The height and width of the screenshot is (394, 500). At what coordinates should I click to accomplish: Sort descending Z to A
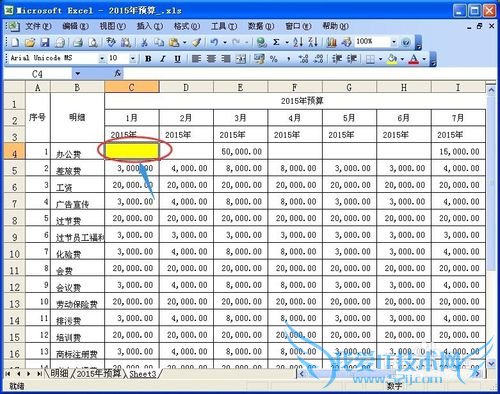pyautogui.click(x=313, y=42)
